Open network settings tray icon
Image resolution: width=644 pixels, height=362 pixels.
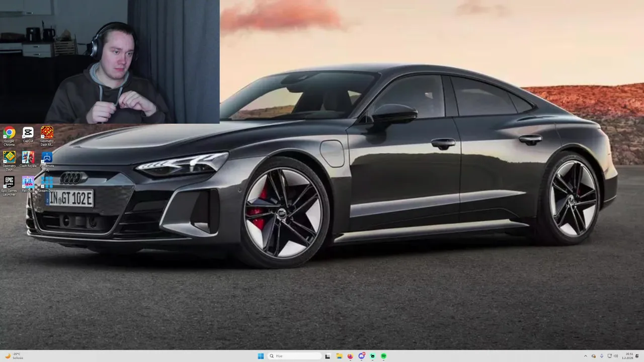[x=610, y=356]
